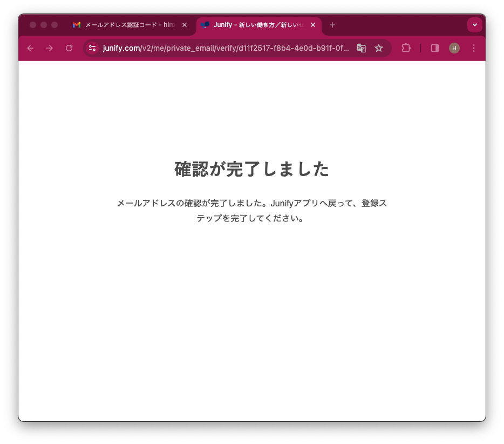This screenshot has width=504, height=444.
Task: Go back to the previous page
Action: [30, 48]
